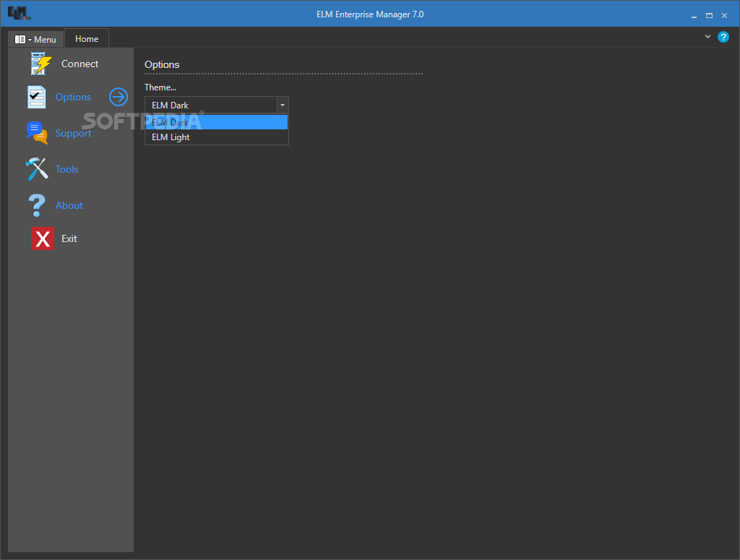Open the Tools link in sidebar
The width and height of the screenshot is (740, 560).
coord(67,169)
